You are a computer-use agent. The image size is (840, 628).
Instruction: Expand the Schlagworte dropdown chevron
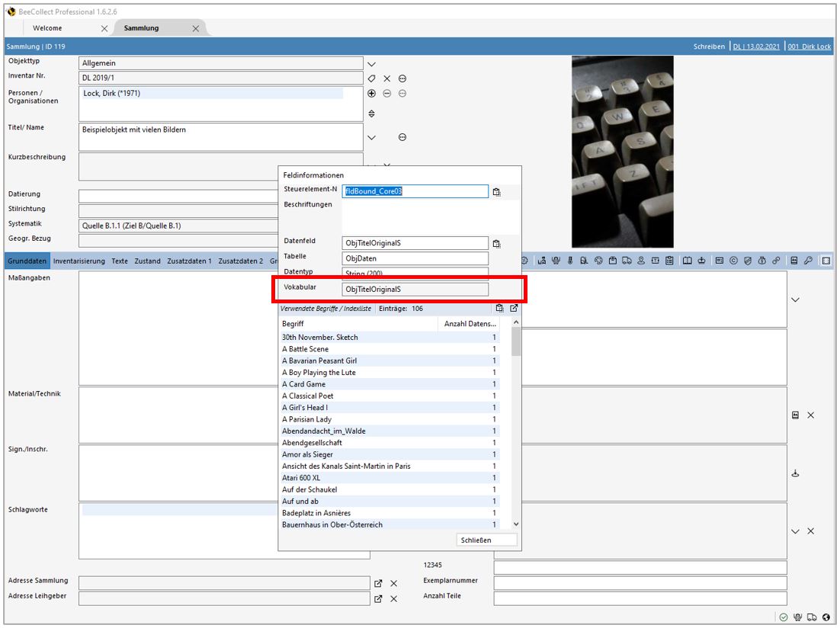tap(795, 531)
